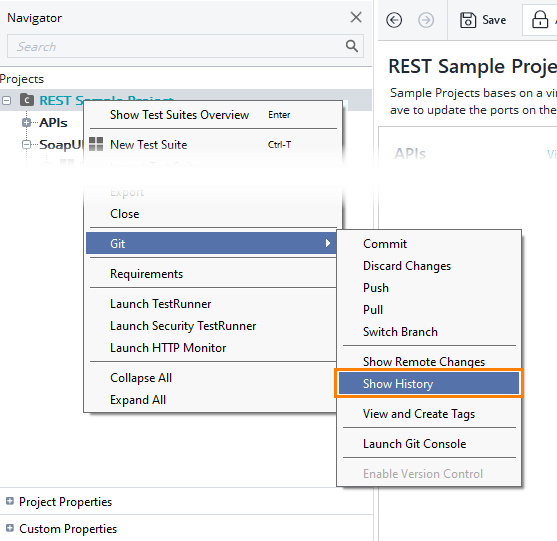Open the Git submenu item

click(x=211, y=243)
